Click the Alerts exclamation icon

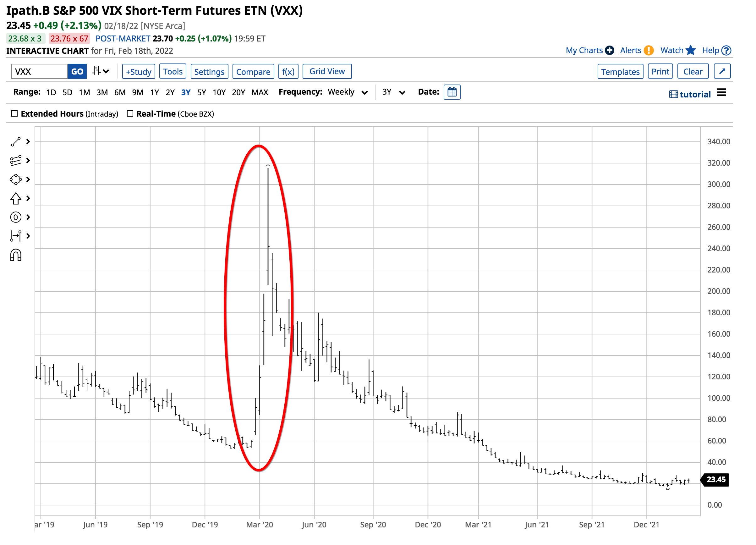pos(648,50)
